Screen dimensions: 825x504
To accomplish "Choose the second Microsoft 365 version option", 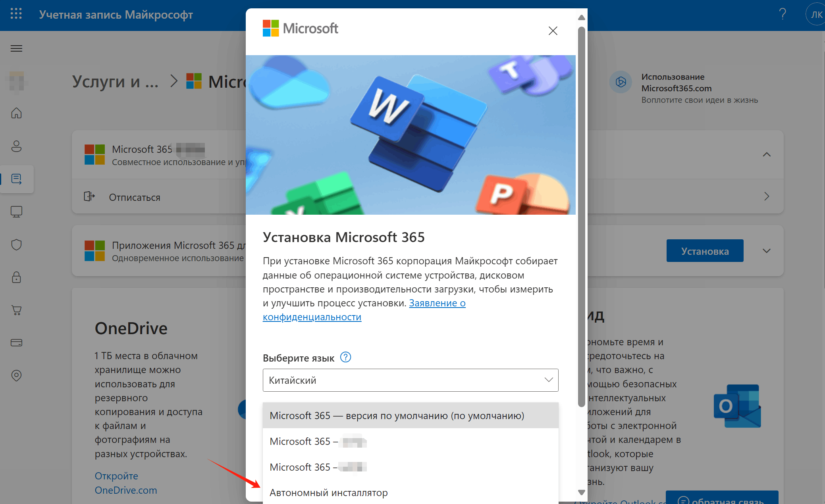I will click(x=411, y=441).
